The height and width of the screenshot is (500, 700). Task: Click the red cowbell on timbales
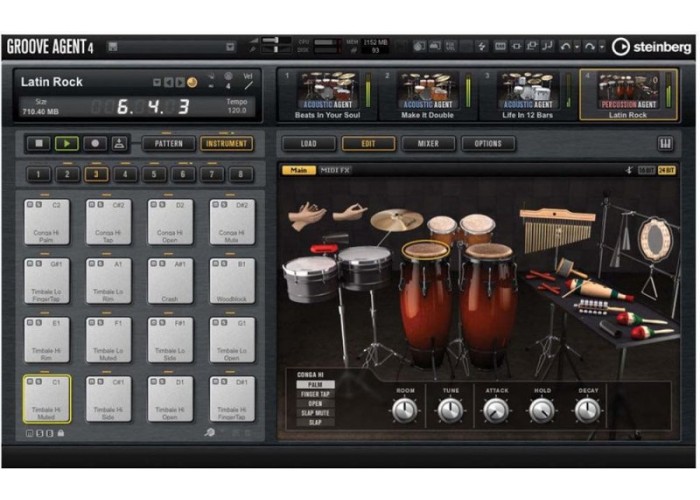[x=322, y=248]
